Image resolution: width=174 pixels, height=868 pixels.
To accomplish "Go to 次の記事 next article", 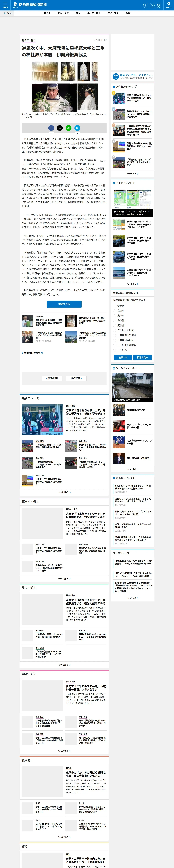I will tap(76, 378).
